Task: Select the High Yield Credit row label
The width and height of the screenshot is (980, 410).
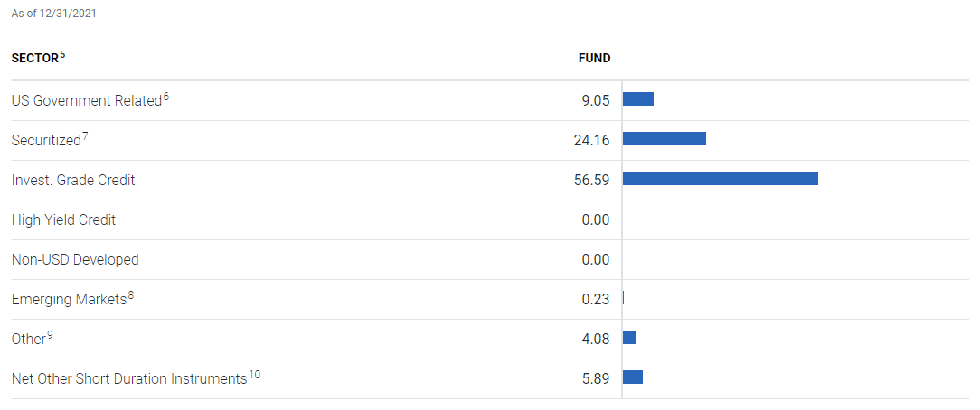Action: (x=63, y=219)
